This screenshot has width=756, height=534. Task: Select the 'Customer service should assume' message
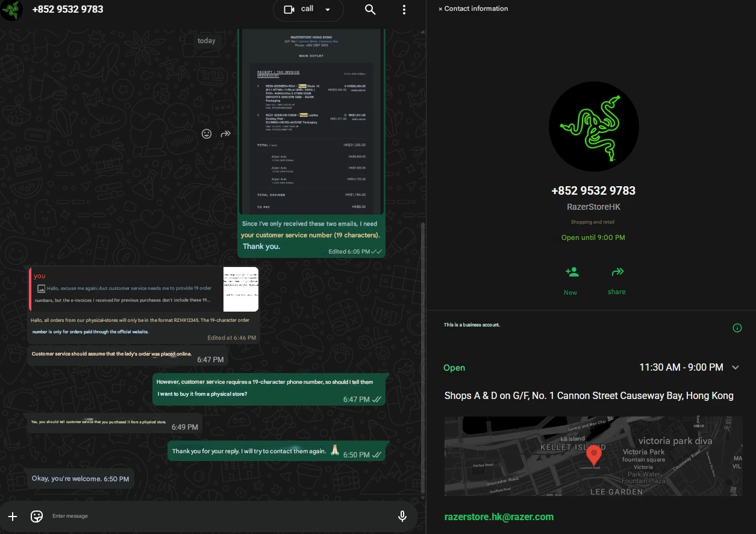click(128, 356)
